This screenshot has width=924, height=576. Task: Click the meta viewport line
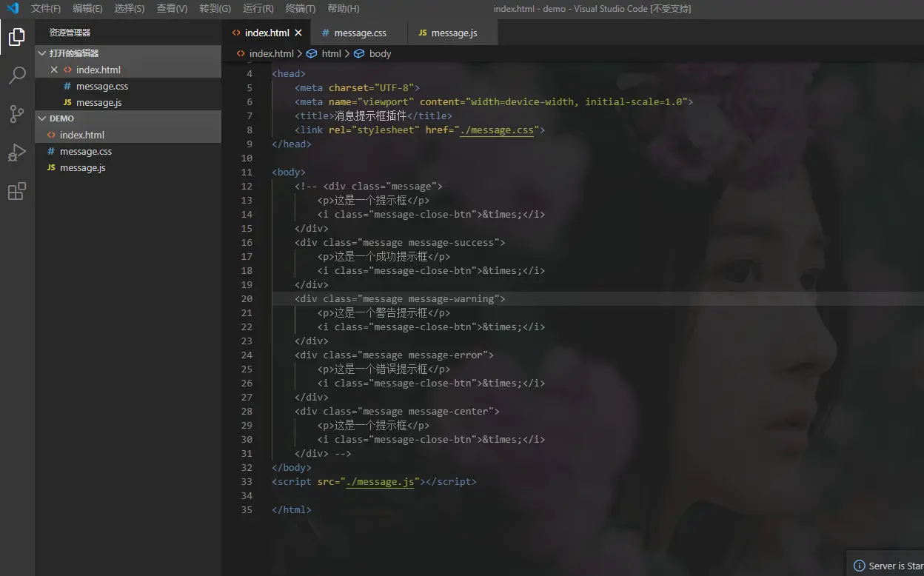pyautogui.click(x=494, y=101)
